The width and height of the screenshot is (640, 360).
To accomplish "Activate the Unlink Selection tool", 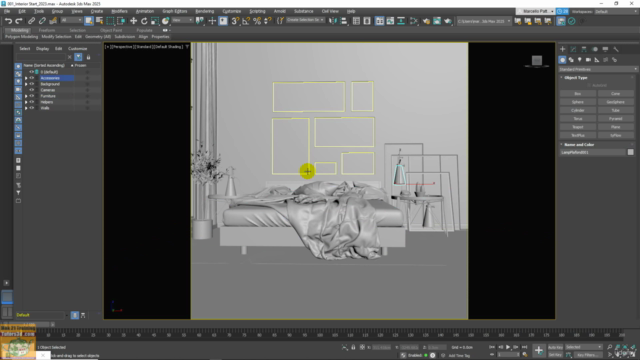I will (x=42, y=21).
